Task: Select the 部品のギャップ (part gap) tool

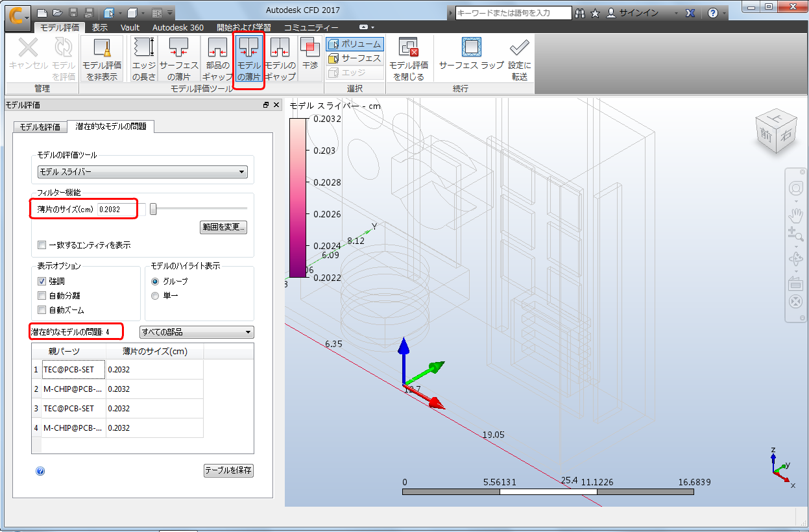Action: pyautogui.click(x=217, y=58)
